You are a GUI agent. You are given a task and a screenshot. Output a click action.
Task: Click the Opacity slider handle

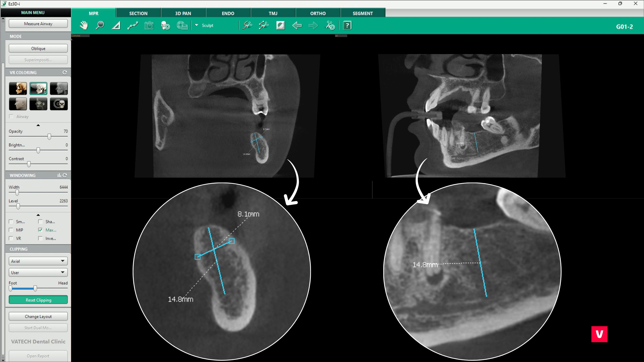pyautogui.click(x=49, y=137)
